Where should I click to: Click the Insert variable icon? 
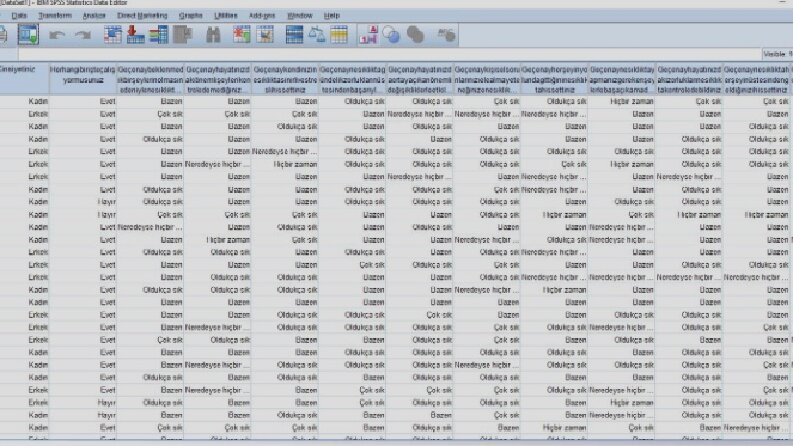(265, 34)
